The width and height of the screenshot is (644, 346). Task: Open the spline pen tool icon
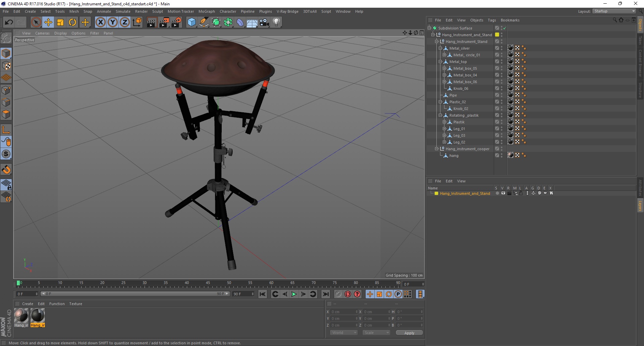(x=204, y=22)
